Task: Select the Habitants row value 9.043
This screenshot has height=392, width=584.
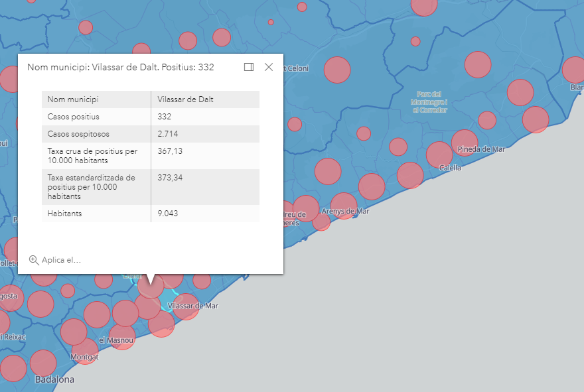Action: tap(168, 214)
